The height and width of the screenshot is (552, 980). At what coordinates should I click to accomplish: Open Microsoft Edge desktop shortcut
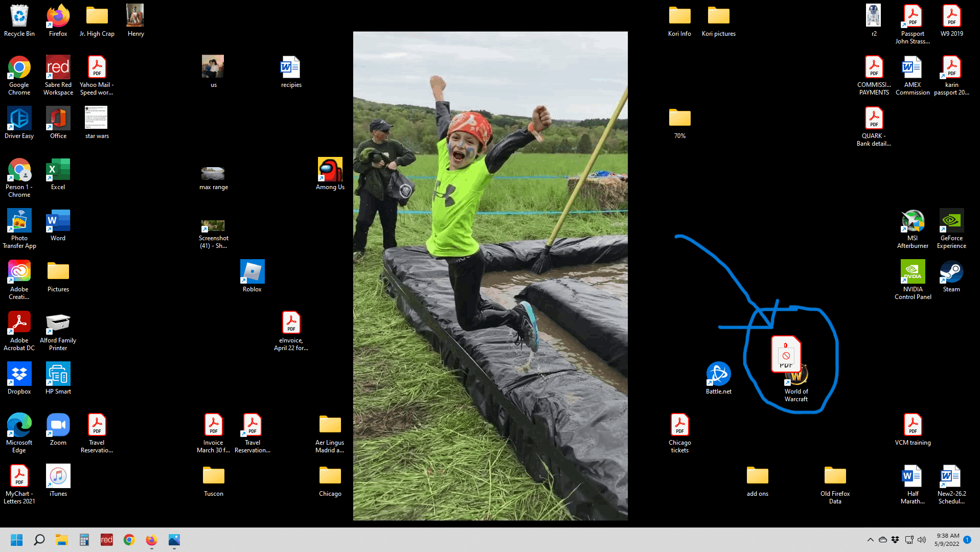tap(19, 433)
